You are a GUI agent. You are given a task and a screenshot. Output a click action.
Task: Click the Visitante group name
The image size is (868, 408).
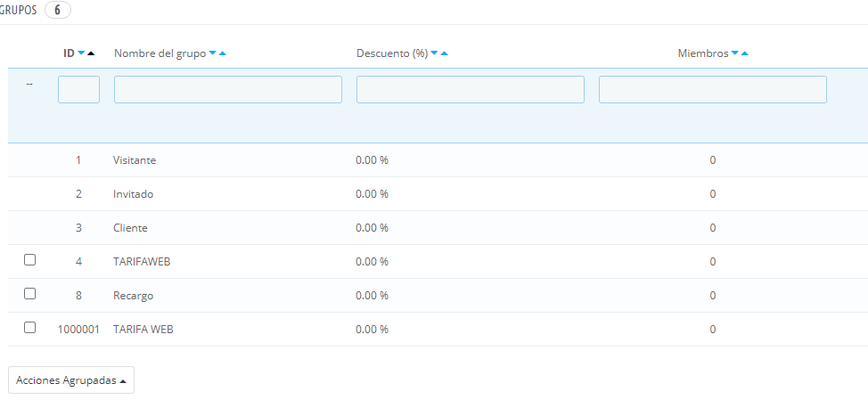[x=135, y=160]
